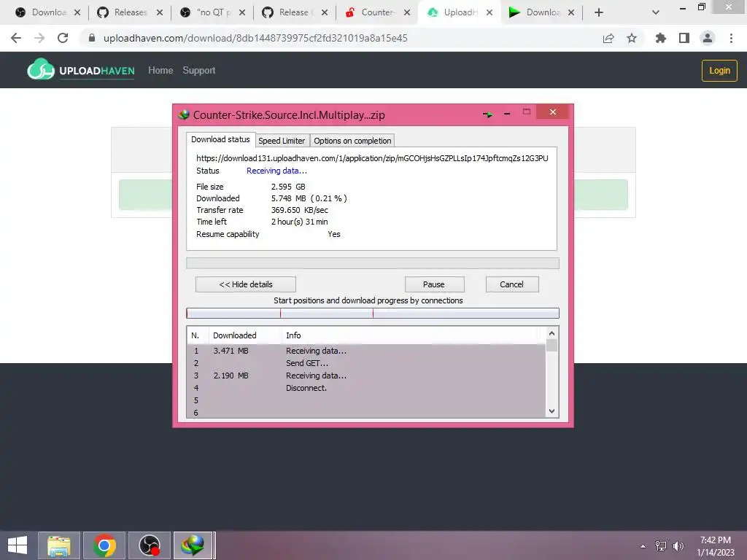Click the download URL text in dialog
Image resolution: width=747 pixels, height=560 pixels.
372,158
